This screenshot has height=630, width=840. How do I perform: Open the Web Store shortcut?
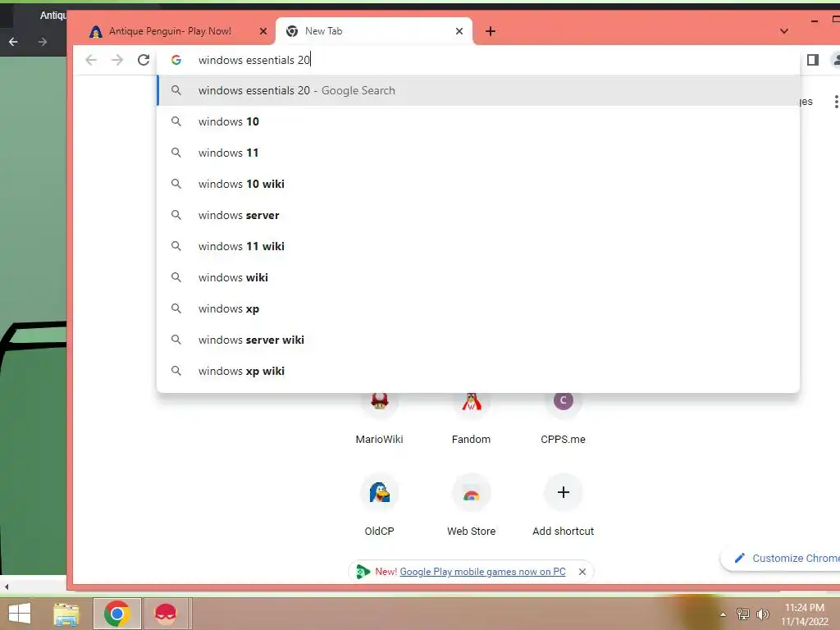471,504
